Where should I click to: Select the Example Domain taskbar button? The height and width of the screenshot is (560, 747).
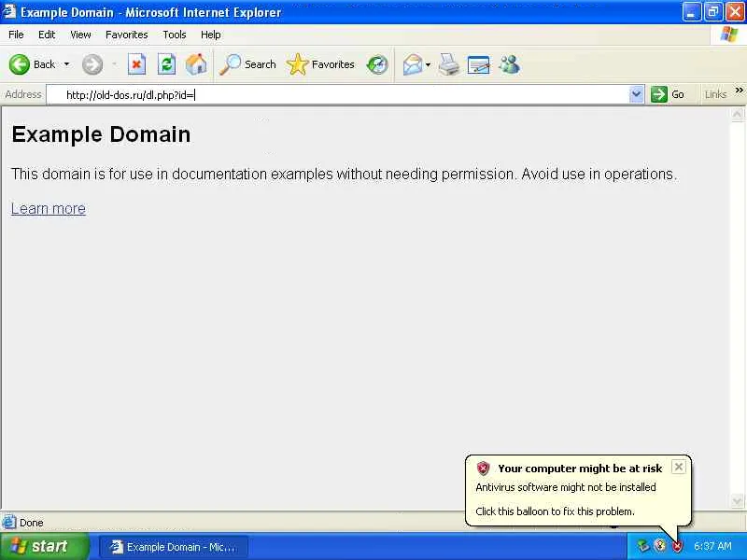tap(174, 547)
